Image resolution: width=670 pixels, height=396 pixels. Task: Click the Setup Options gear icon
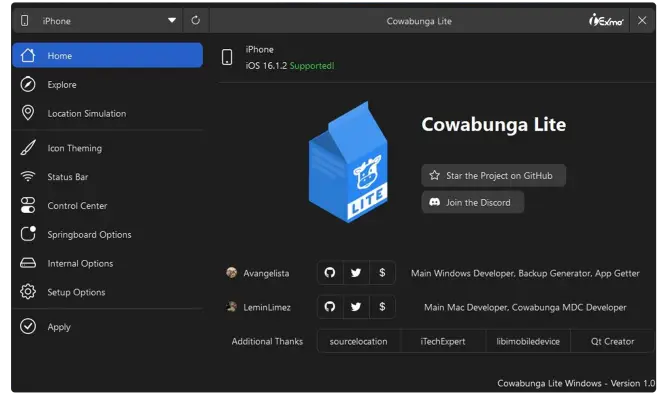point(28,292)
